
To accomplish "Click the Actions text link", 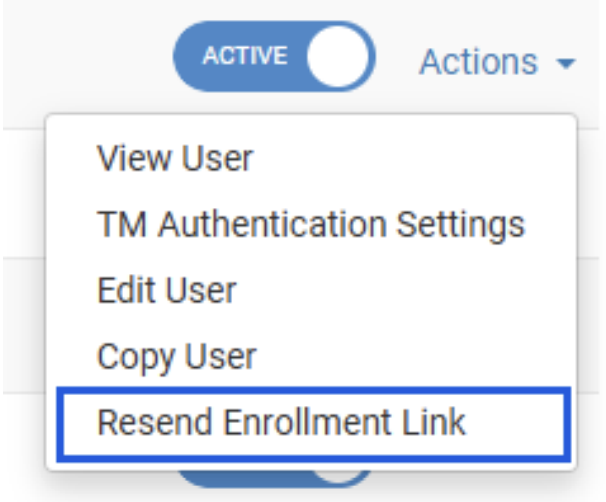I will 479,62.
